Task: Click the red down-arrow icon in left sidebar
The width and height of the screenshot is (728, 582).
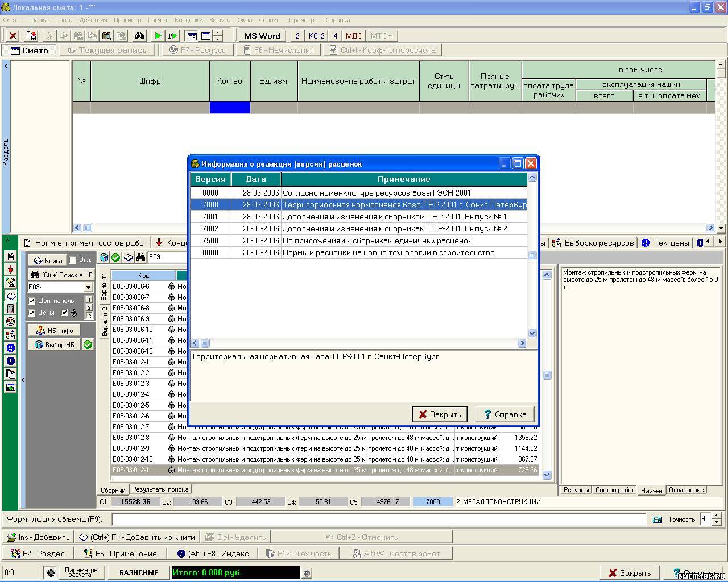Action: [x=10, y=269]
